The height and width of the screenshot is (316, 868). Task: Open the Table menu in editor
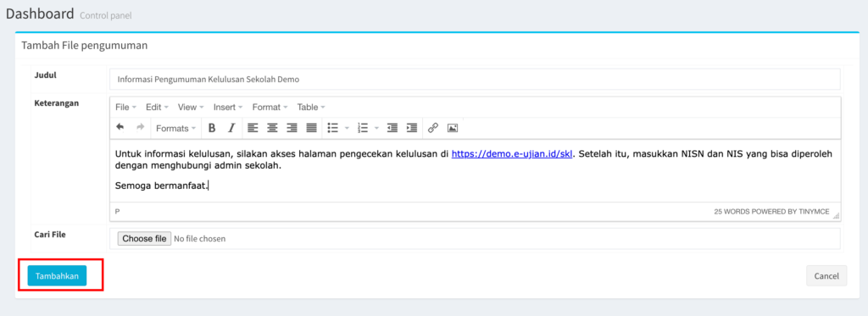click(x=311, y=107)
